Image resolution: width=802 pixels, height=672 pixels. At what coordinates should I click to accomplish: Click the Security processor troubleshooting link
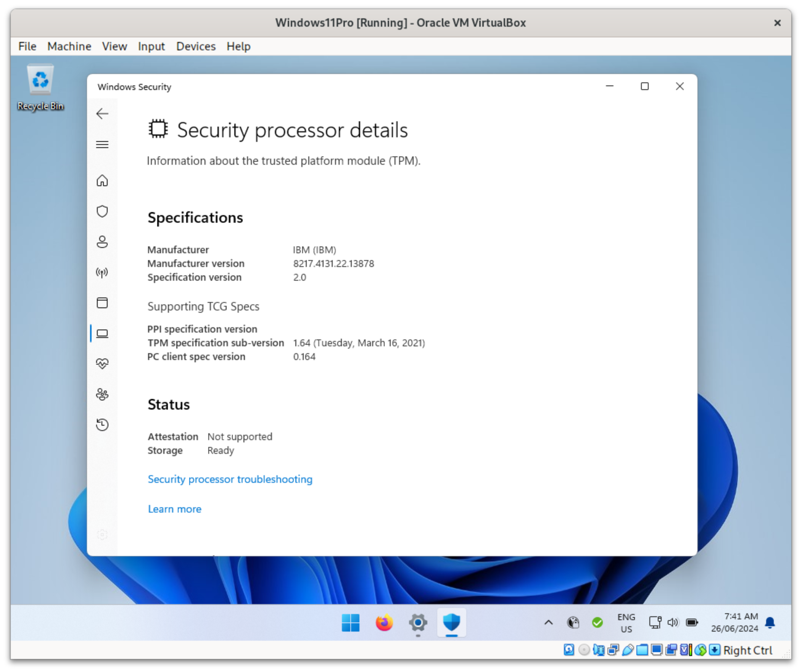[230, 479]
